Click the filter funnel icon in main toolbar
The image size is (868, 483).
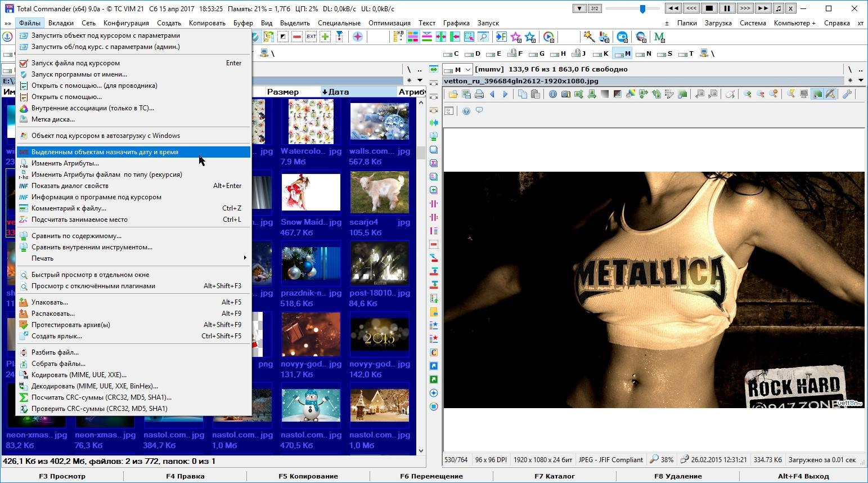point(339,37)
